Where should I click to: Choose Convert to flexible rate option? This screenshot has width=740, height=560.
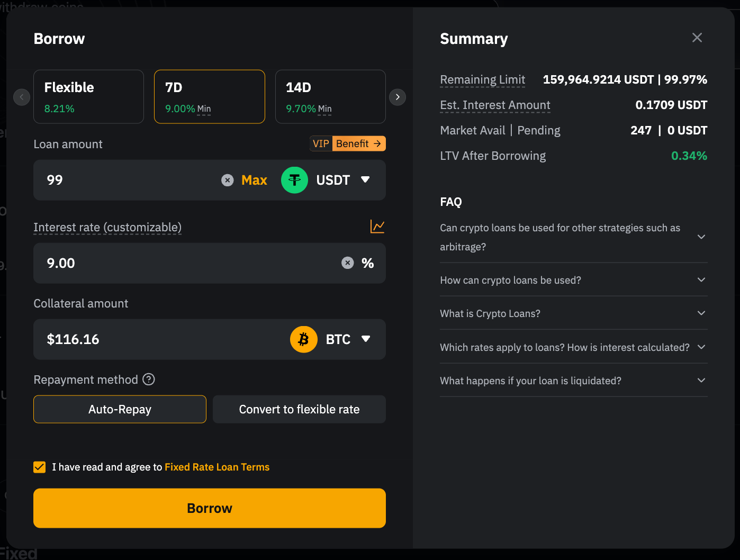point(299,409)
